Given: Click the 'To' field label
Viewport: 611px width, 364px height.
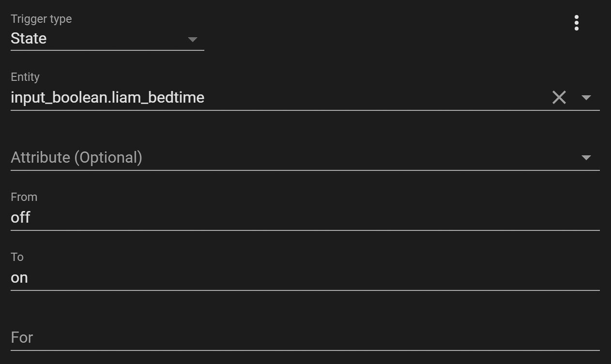Looking at the screenshot, I should coord(17,257).
